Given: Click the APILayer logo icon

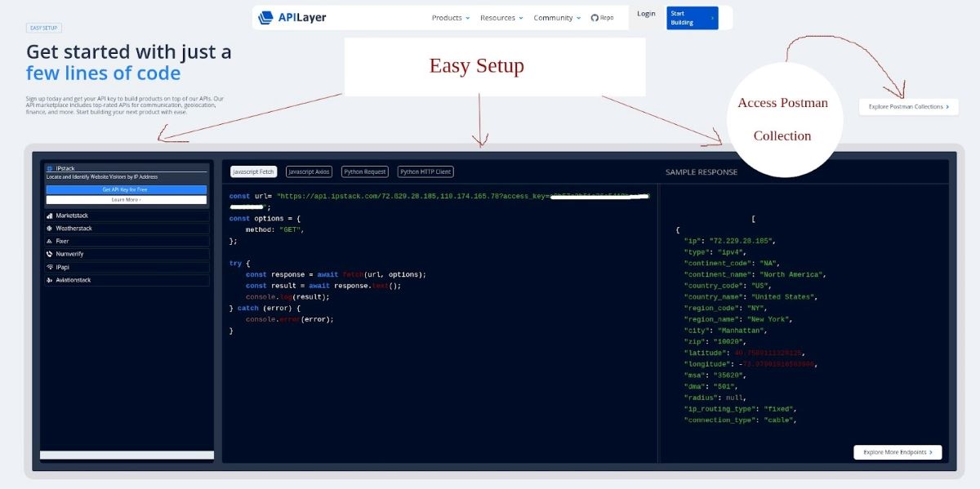Looking at the screenshot, I should click(x=265, y=16).
